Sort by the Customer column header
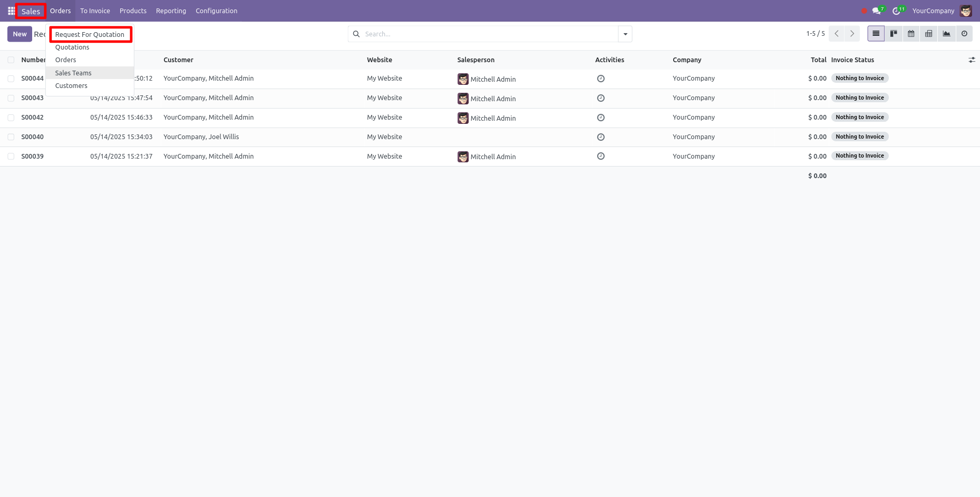 [x=178, y=60]
